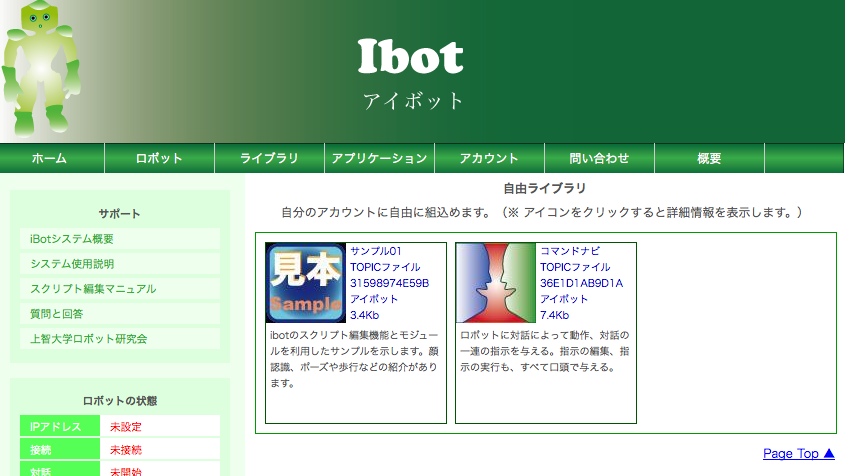Click the サンプル01 description paragraph

click(354, 359)
